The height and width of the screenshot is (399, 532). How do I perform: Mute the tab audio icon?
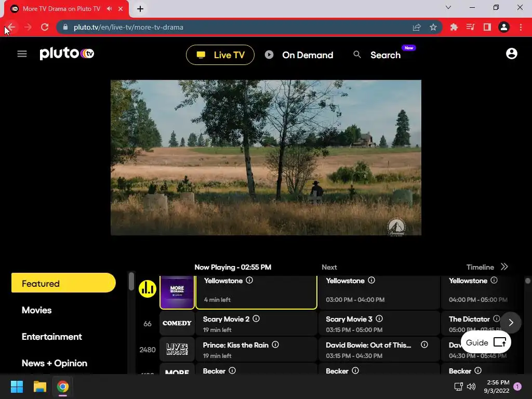tap(109, 9)
